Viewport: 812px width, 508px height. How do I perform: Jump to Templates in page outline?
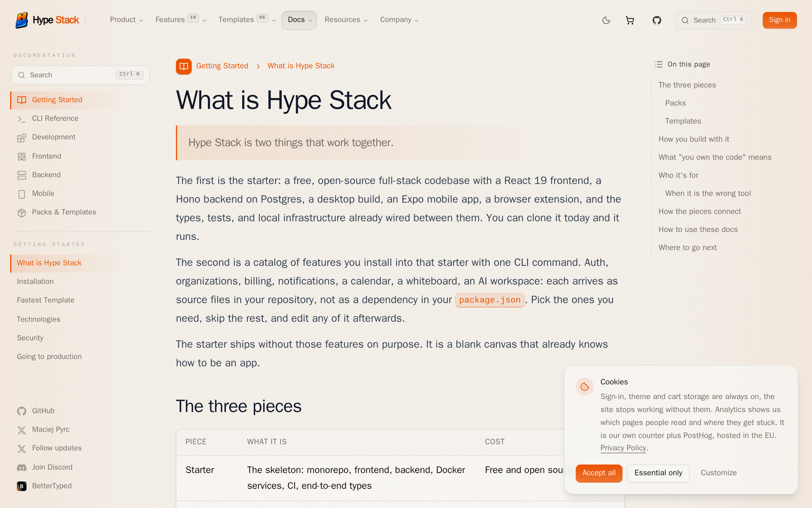coord(683,121)
